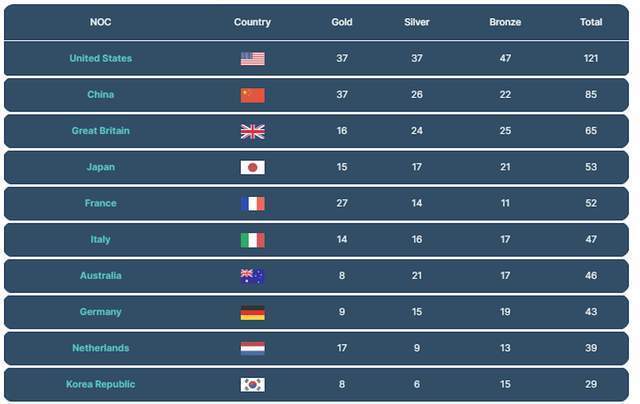Follow the Korea Republic link

point(100,384)
